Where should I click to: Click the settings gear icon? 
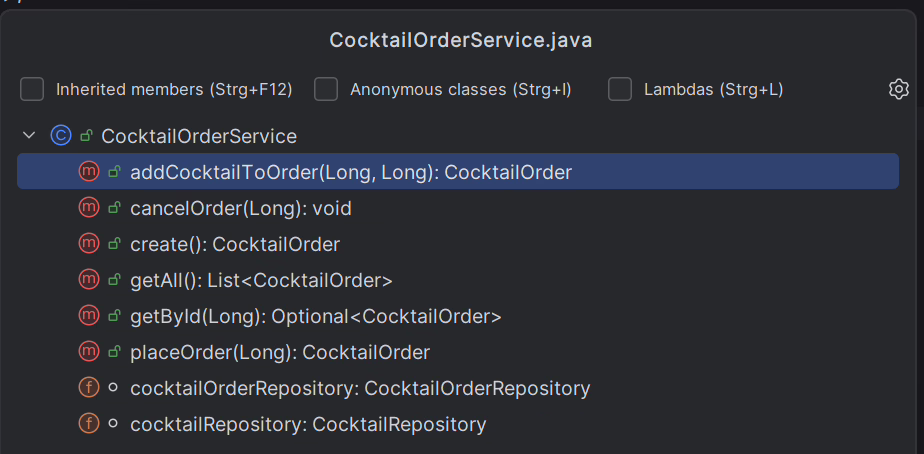(x=898, y=90)
